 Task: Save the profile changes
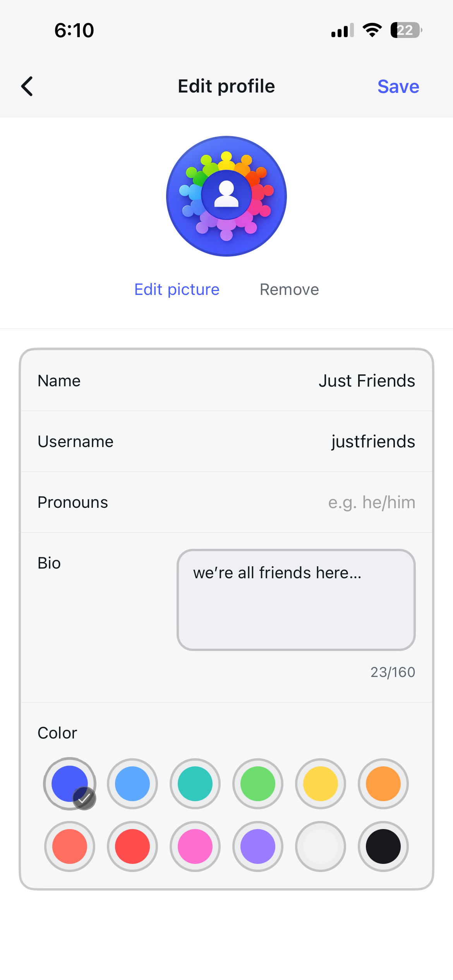point(398,86)
